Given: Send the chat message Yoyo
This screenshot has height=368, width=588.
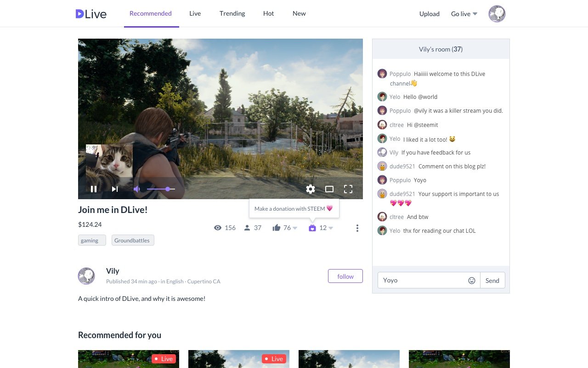Looking at the screenshot, I should point(492,280).
